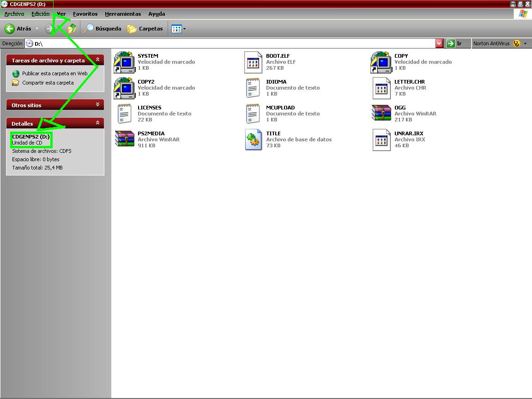The image size is (532, 399).
Task: Click the OGG file name
Action: [x=400, y=108]
